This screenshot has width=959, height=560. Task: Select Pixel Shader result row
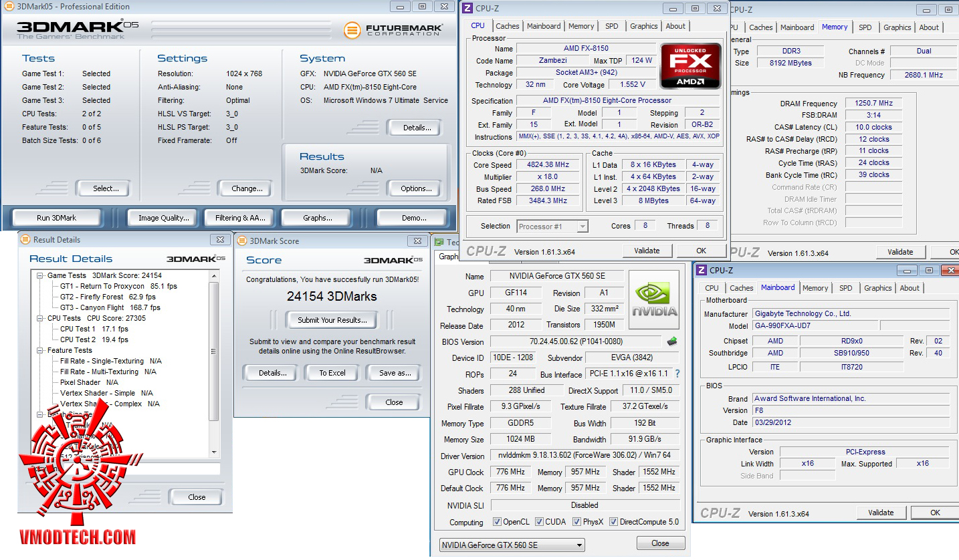coord(90,382)
